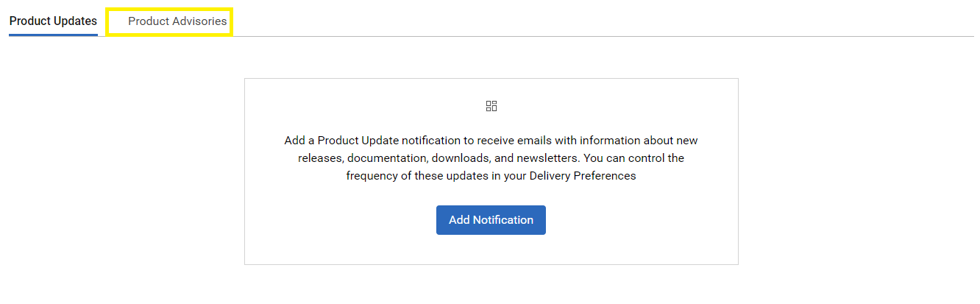Click the blue underline beneath Product Updates
The image size is (980, 304).
(x=53, y=35)
